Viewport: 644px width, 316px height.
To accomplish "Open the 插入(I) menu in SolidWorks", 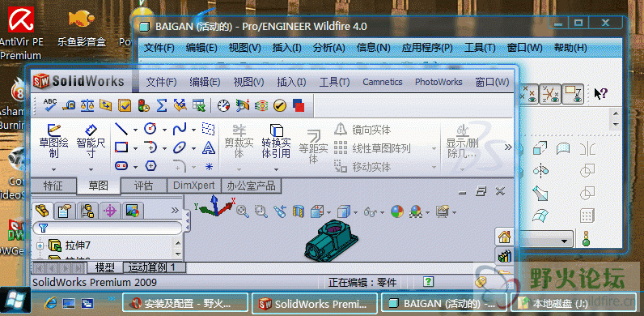I will point(291,82).
